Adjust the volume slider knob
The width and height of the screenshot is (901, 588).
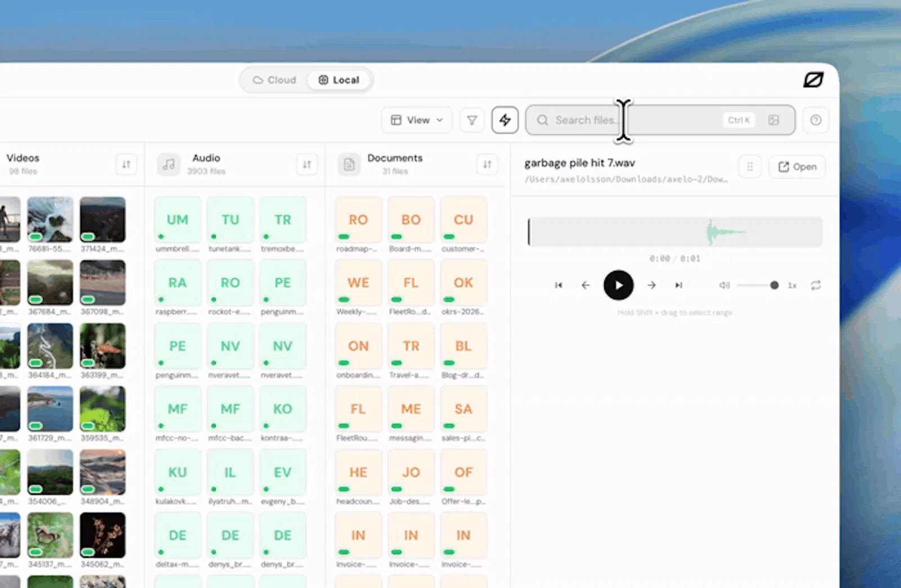(x=774, y=285)
